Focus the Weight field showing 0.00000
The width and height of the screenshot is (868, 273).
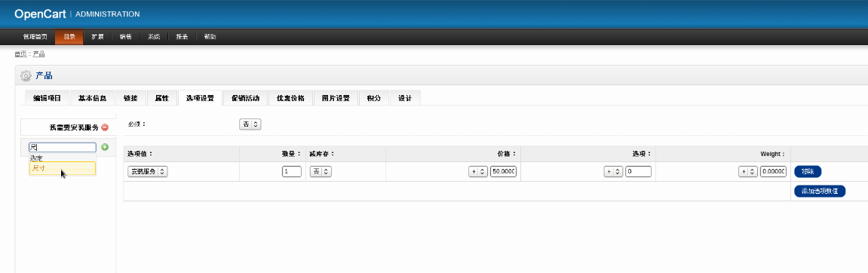click(x=773, y=172)
